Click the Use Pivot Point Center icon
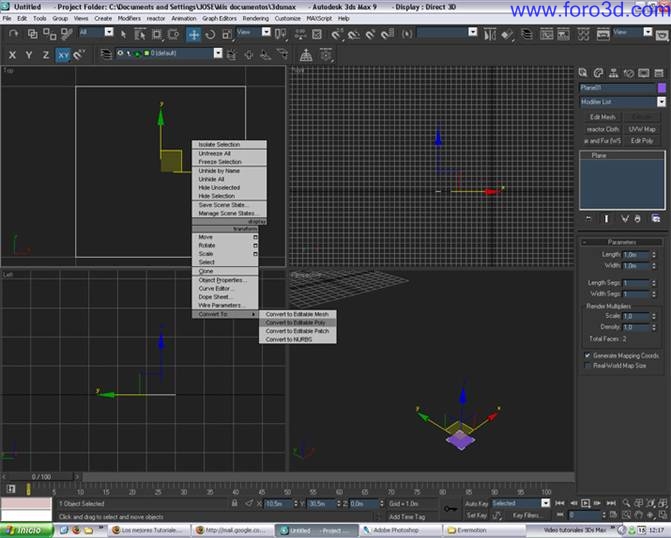Screen dimensions: 671x538 click(x=280, y=34)
